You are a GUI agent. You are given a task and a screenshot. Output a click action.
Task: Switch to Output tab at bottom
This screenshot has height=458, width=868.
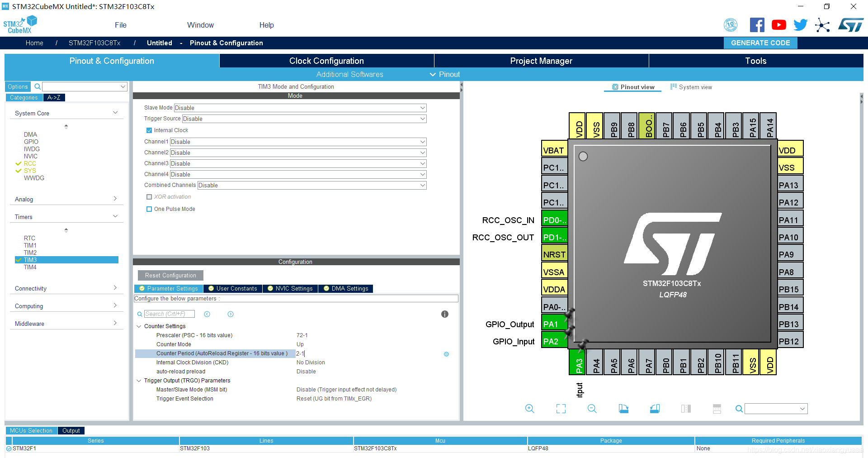point(71,430)
